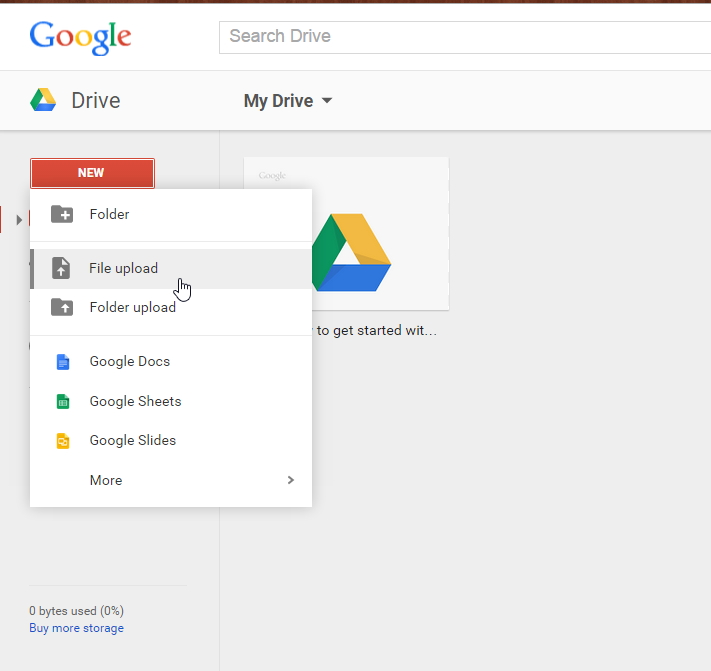
Task: Select File upload menu entry
Action: click(171, 268)
